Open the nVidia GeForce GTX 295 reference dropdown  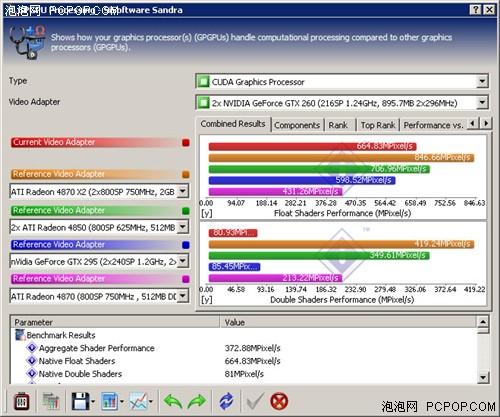pyautogui.click(x=183, y=261)
